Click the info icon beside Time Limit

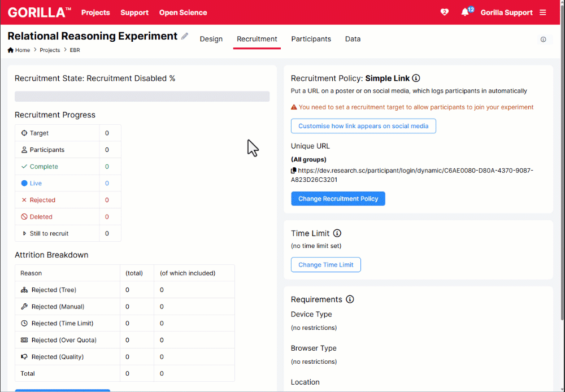(x=337, y=233)
